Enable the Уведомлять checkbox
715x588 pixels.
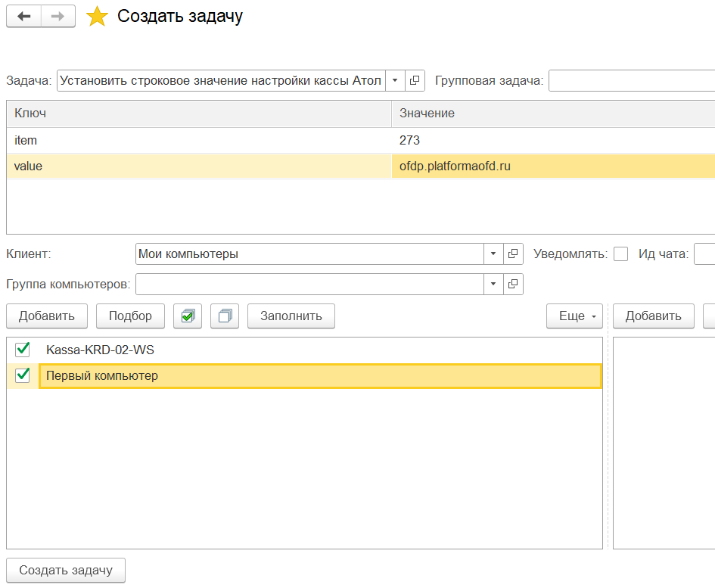620,254
